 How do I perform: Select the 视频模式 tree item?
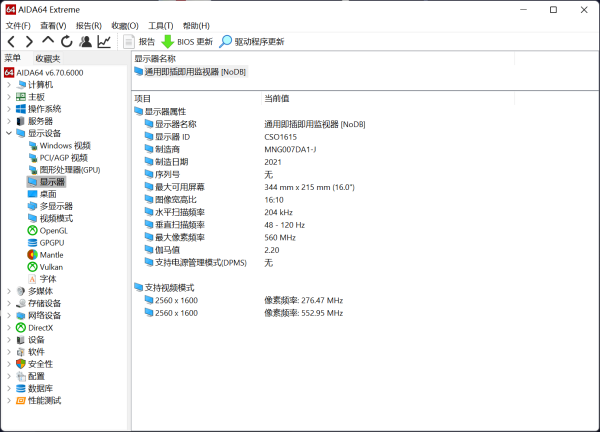click(50, 218)
